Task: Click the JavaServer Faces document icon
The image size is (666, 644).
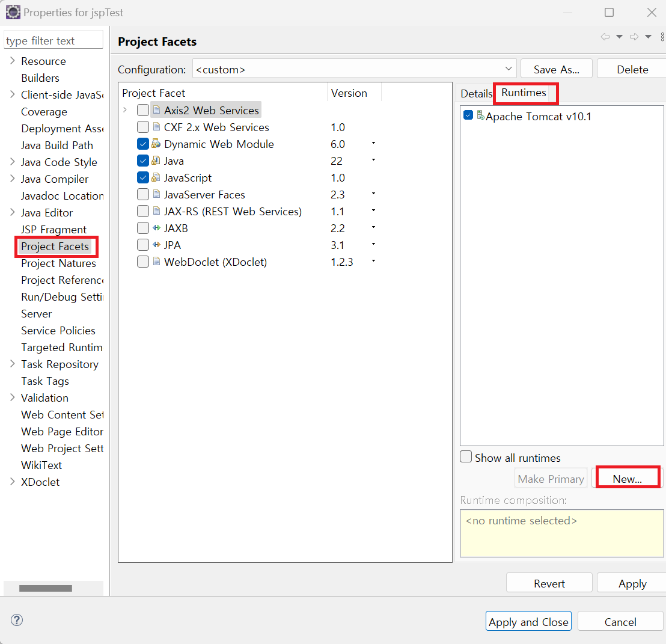Action: 156,194
